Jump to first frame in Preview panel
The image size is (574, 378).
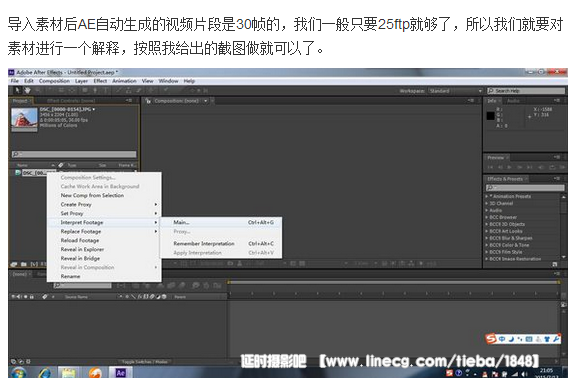490,167
